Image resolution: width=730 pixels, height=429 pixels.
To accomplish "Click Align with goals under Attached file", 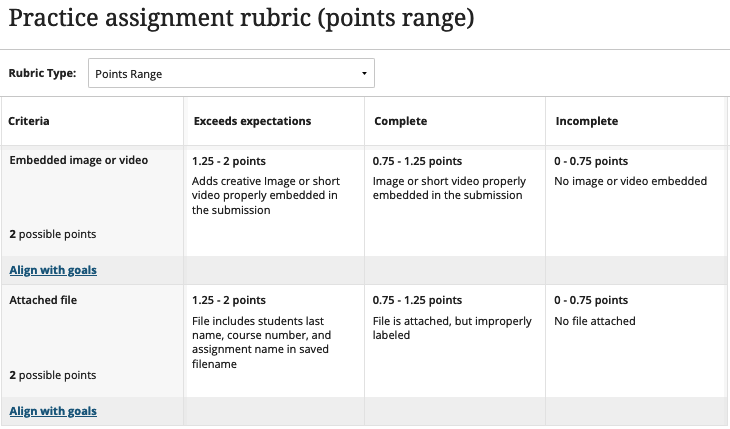I will point(53,410).
